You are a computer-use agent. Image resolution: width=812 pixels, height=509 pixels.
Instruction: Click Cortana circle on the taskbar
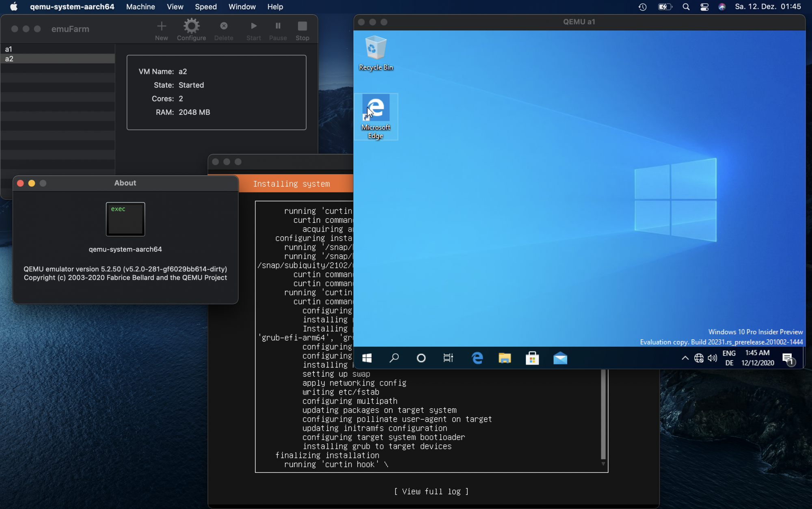421,358
